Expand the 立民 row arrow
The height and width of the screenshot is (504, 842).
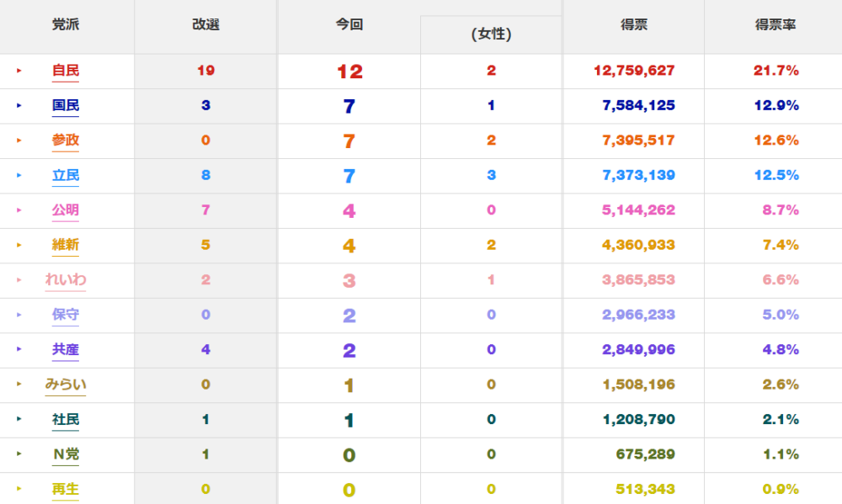point(19,175)
